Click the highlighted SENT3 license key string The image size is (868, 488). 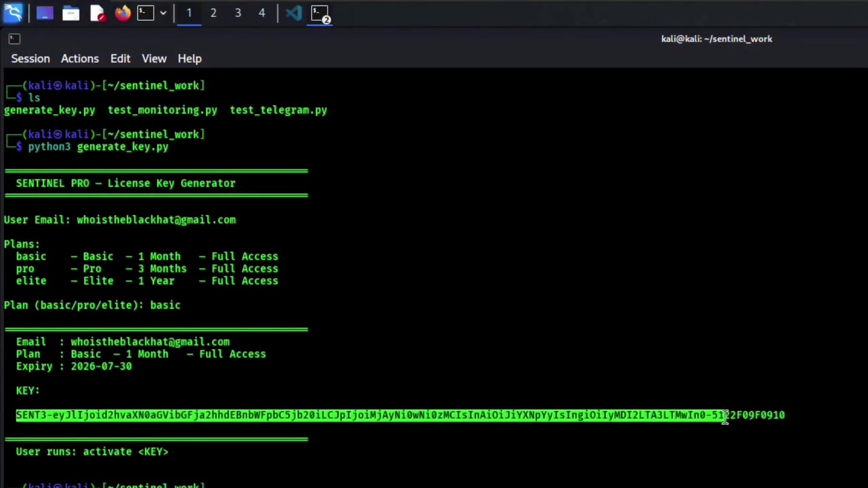click(x=400, y=415)
